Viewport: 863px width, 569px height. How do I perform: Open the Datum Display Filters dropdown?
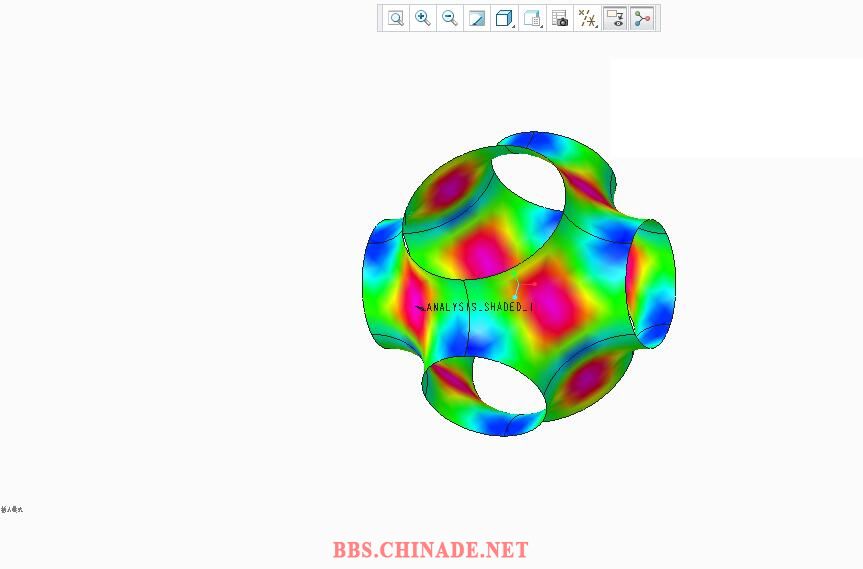coord(587,18)
